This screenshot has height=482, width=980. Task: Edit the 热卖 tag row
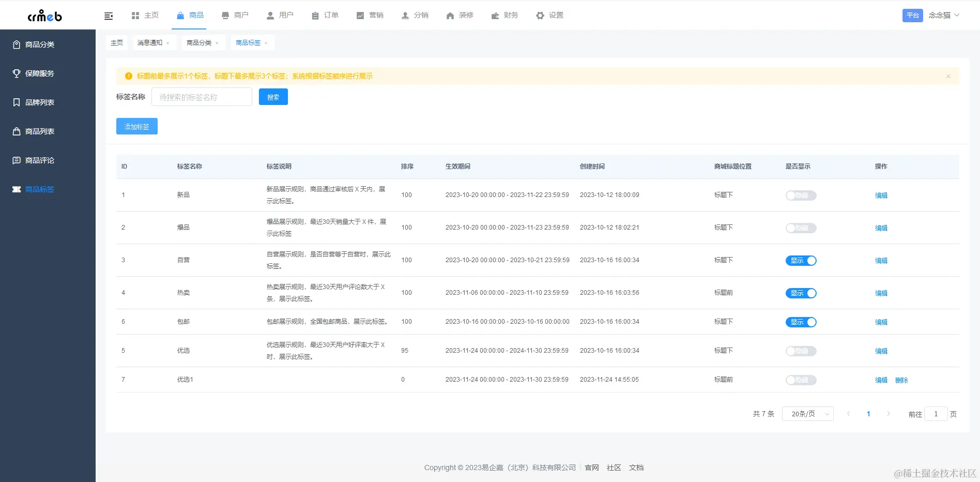tap(881, 293)
